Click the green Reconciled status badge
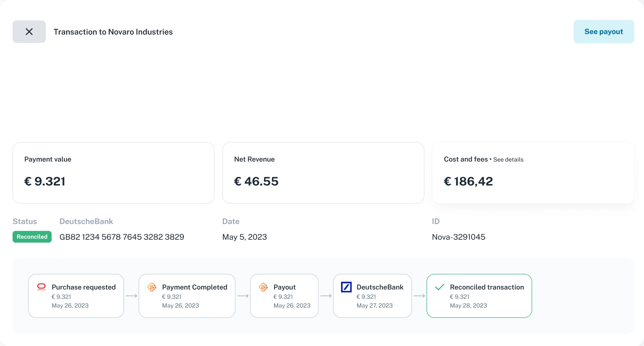This screenshot has height=346, width=644. tap(32, 237)
